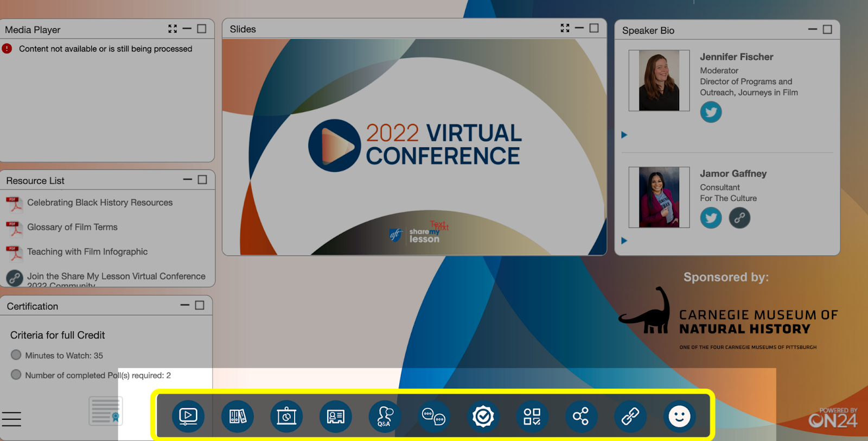This screenshot has width=868, height=441.
Task: Open the Speaker Bio card icon
Action: pos(335,417)
